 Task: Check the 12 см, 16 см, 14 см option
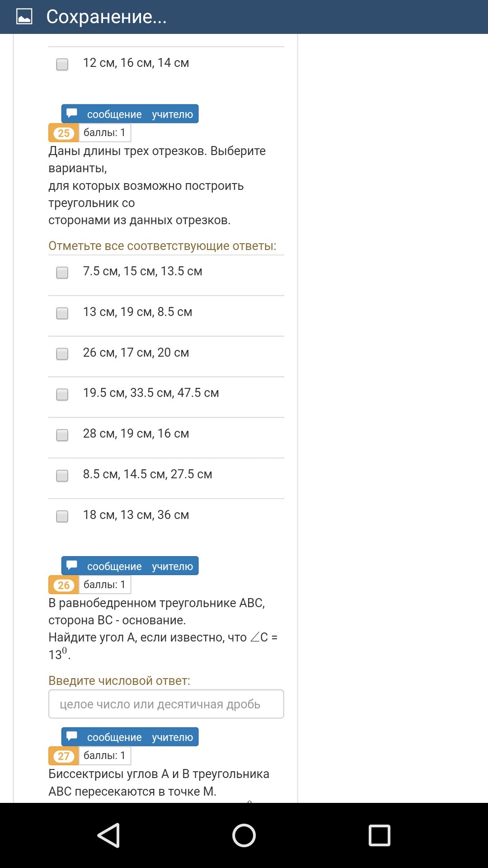click(x=62, y=64)
